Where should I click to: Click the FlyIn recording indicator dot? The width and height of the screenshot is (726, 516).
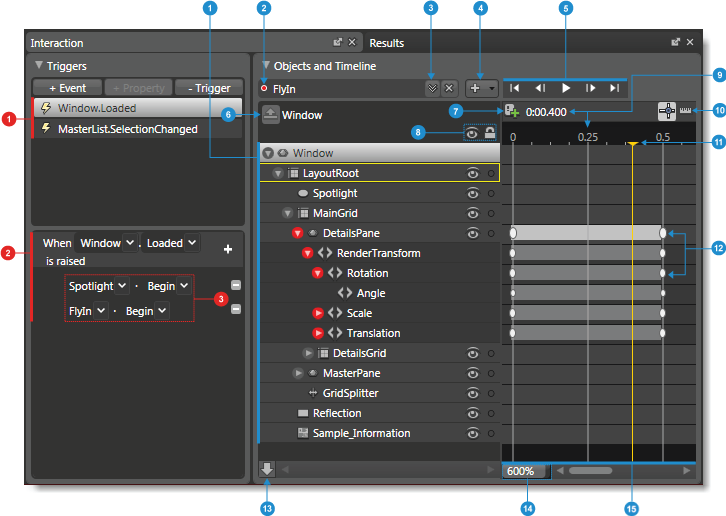264,88
